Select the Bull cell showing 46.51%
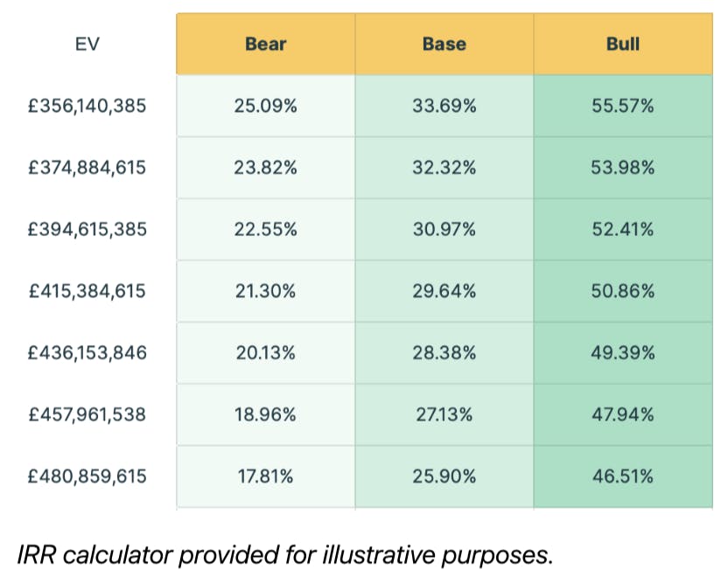 [x=622, y=476]
